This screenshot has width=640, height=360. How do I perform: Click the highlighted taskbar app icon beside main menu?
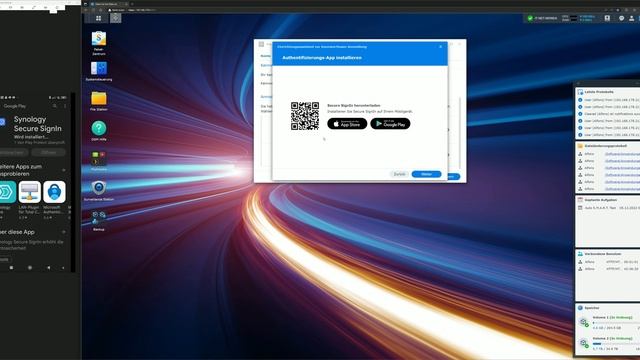pos(116,18)
